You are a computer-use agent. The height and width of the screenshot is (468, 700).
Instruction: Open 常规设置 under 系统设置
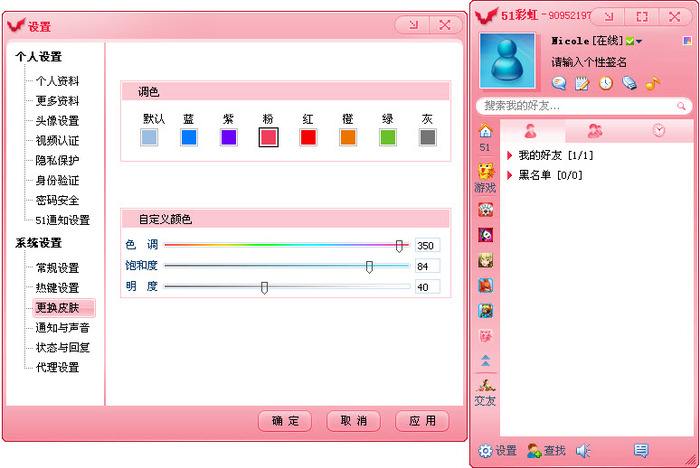tap(58, 268)
